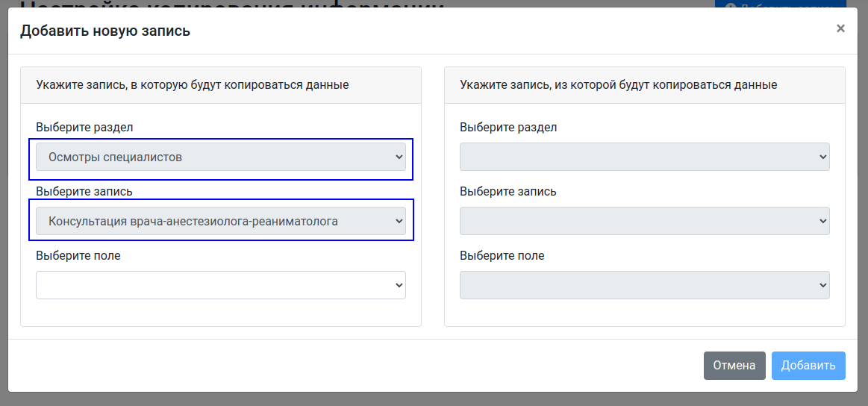Click header 'Укажите запись, в которую будут копироваться данные'
The height and width of the screenshot is (406, 868).
pyautogui.click(x=193, y=85)
